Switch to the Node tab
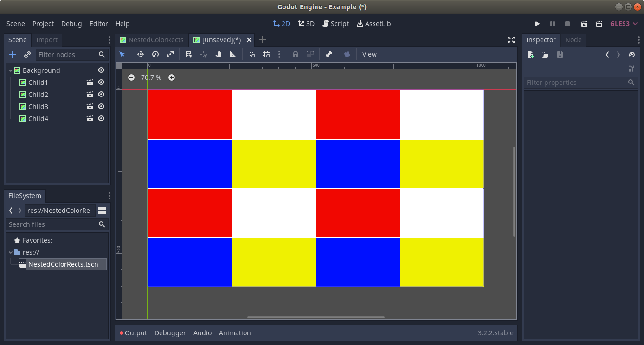 (573, 40)
